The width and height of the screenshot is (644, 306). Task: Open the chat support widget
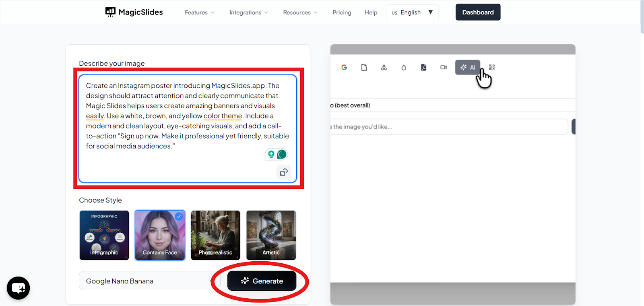[x=19, y=288]
